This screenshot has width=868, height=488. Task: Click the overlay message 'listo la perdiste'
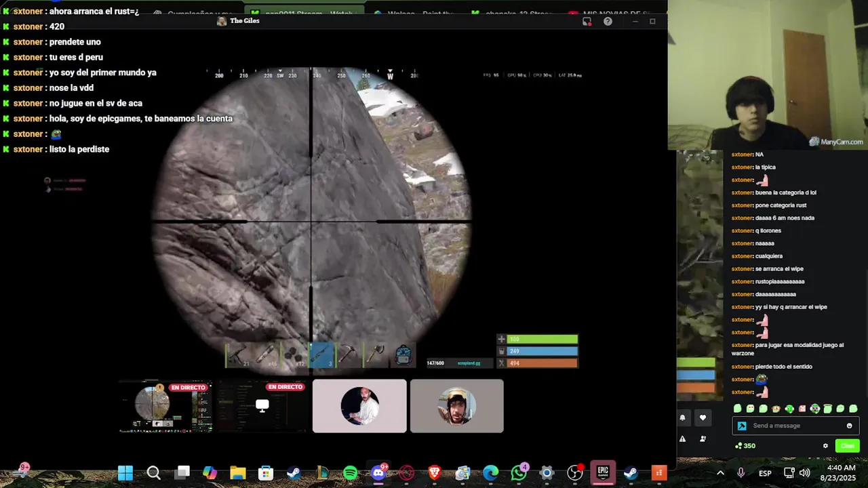[79, 149]
